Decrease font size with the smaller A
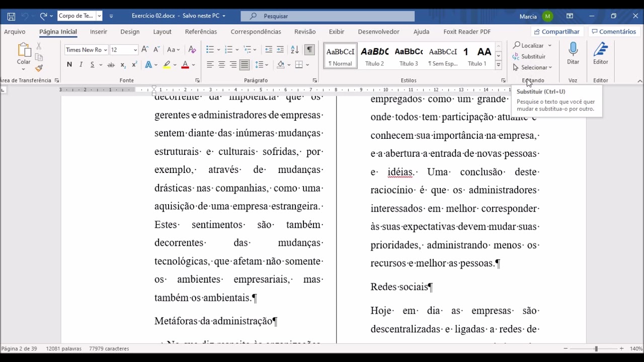 coord(156,50)
